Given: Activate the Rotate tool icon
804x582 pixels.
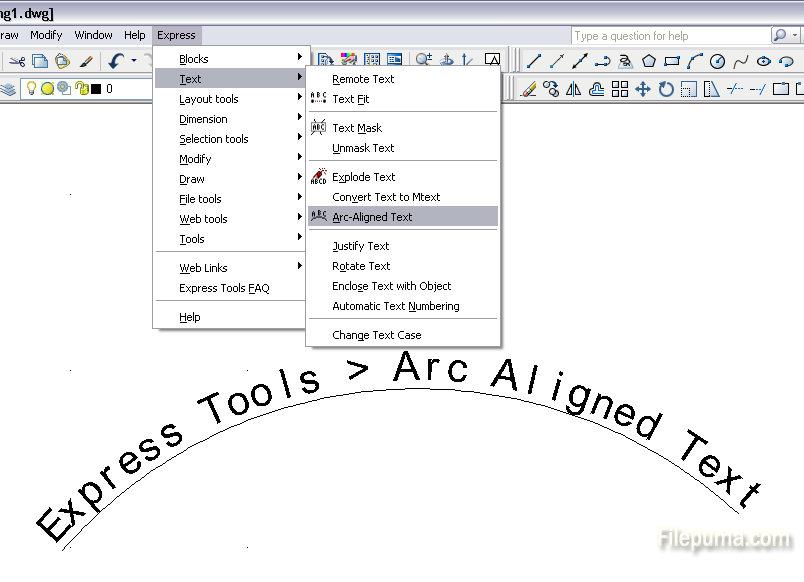Looking at the screenshot, I should (666, 89).
